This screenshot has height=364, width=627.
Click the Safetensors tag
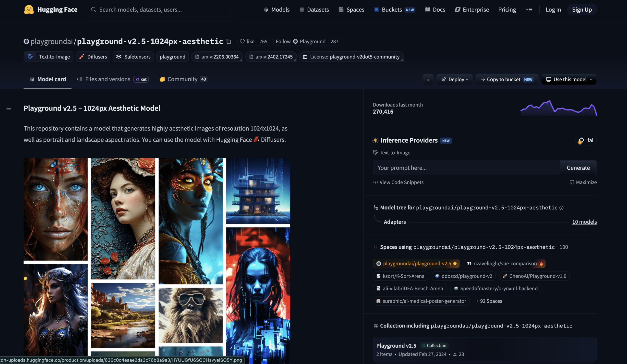coord(133,57)
